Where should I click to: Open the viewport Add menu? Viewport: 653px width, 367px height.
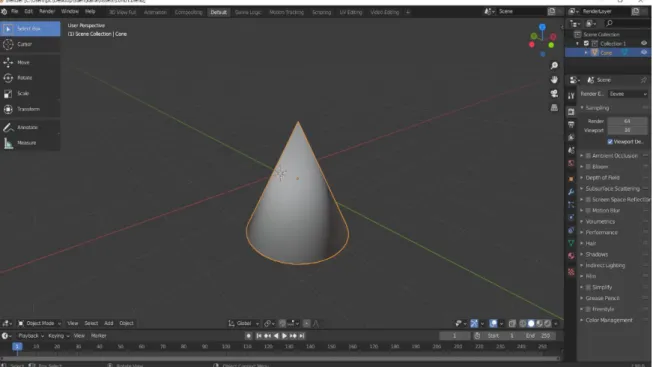pyautogui.click(x=109, y=323)
